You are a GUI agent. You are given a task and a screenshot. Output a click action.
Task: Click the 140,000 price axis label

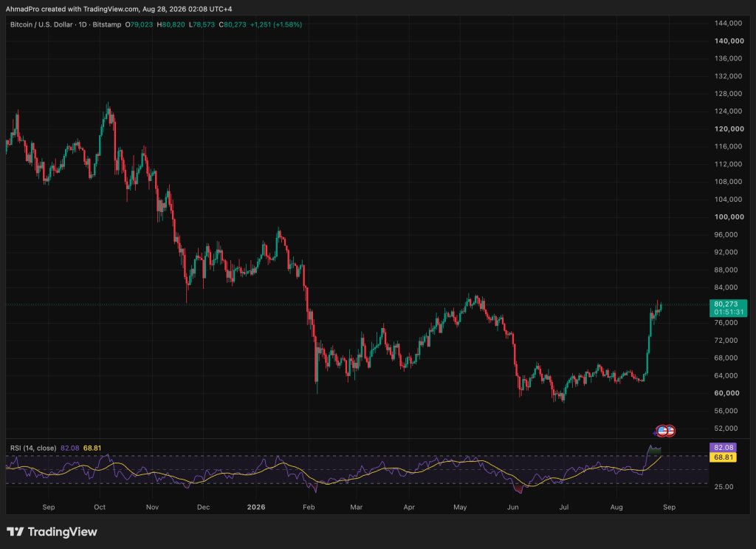[x=729, y=41]
